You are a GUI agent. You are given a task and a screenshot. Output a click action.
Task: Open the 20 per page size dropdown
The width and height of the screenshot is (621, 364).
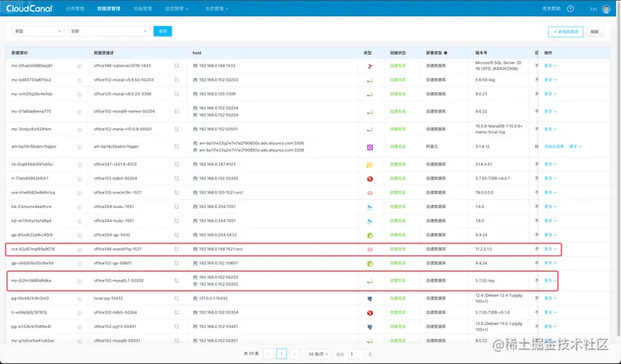(x=319, y=353)
